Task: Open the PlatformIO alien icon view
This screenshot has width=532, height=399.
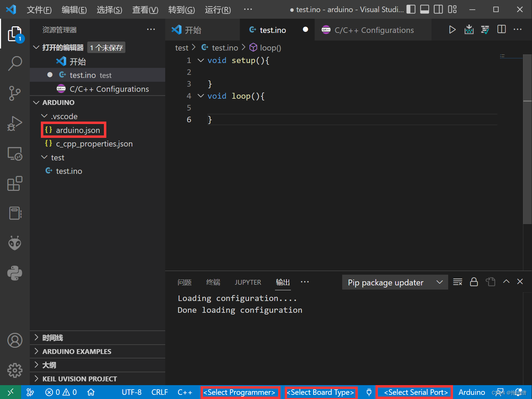Action: click(15, 243)
